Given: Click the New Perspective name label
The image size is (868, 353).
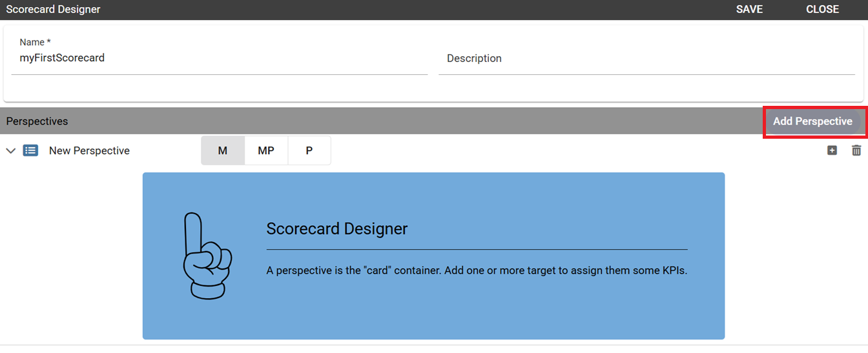Looking at the screenshot, I should click(x=89, y=150).
